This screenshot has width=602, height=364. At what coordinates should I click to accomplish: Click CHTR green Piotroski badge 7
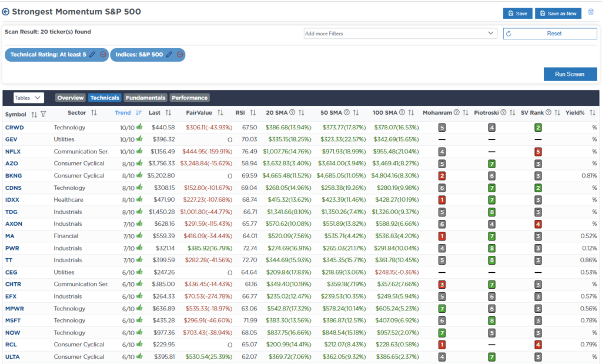pos(491,285)
